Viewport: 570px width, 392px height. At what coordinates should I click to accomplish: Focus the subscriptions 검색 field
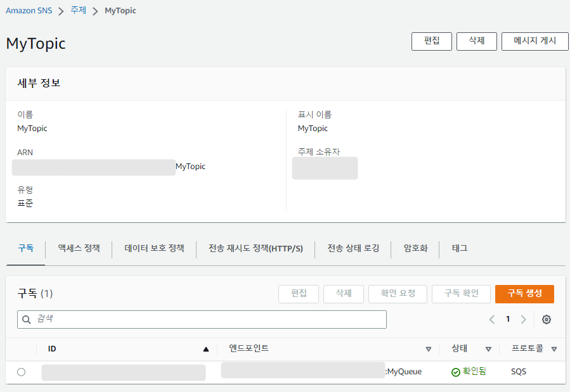pos(202,319)
